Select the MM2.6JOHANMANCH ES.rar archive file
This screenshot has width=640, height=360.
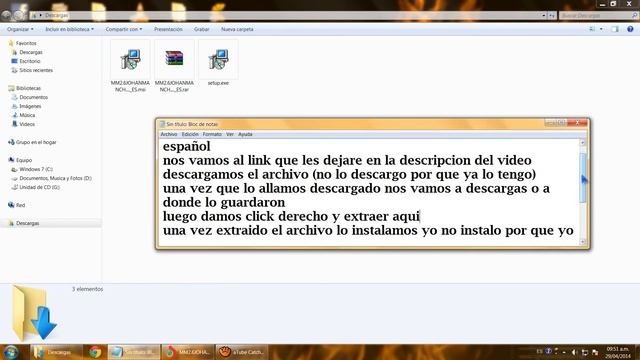pos(174,66)
